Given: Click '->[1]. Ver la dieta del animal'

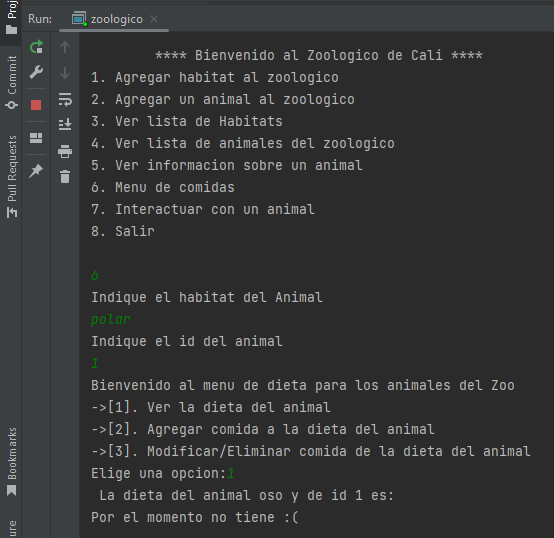Looking at the screenshot, I should coord(211,407).
